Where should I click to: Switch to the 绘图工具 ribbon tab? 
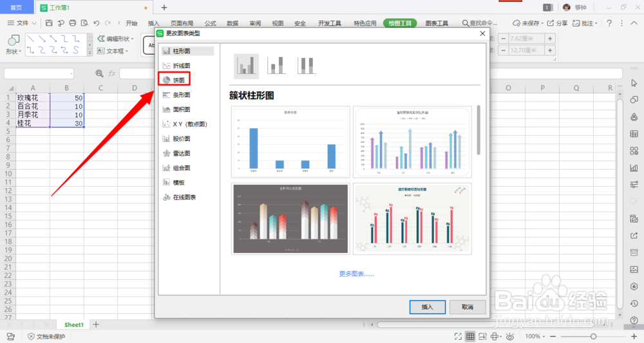click(400, 23)
